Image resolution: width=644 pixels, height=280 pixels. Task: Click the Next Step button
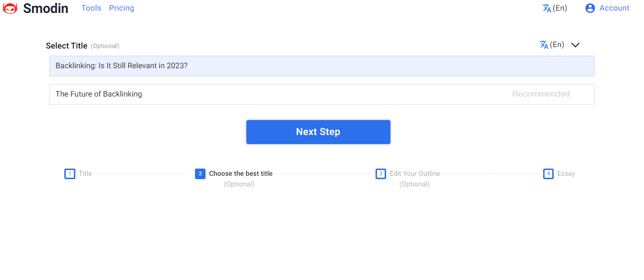pos(318,132)
